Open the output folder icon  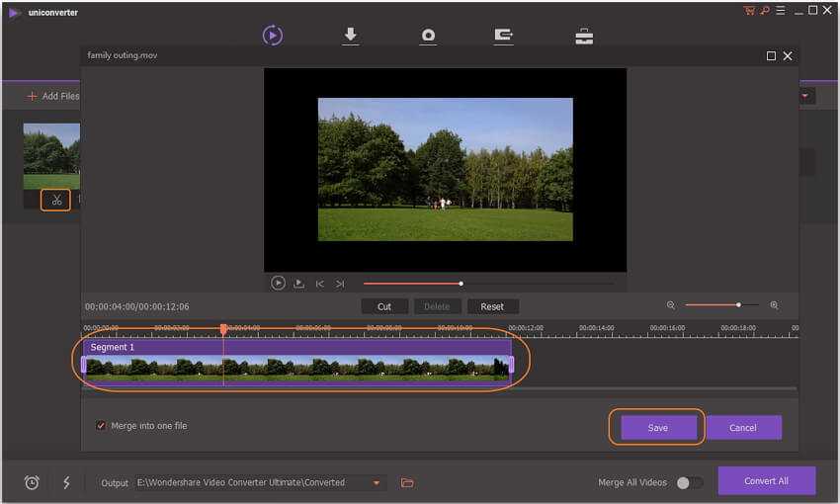click(x=407, y=482)
